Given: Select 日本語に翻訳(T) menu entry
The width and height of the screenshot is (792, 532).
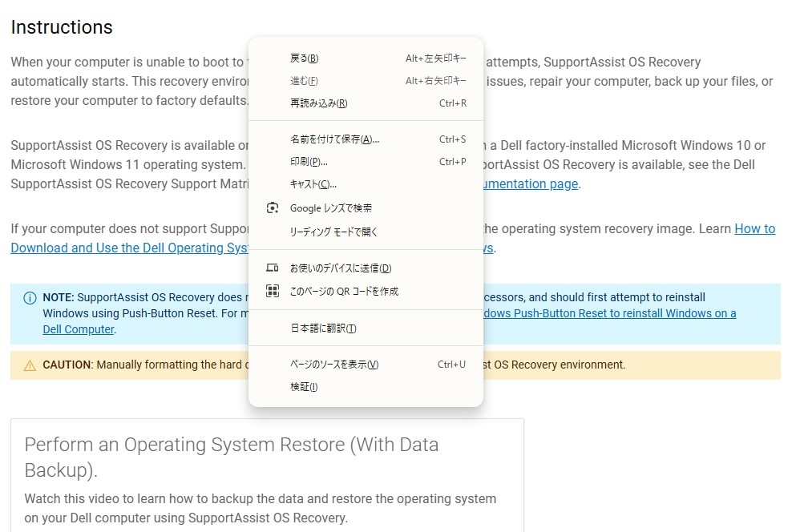Looking at the screenshot, I should pyautogui.click(x=366, y=328).
